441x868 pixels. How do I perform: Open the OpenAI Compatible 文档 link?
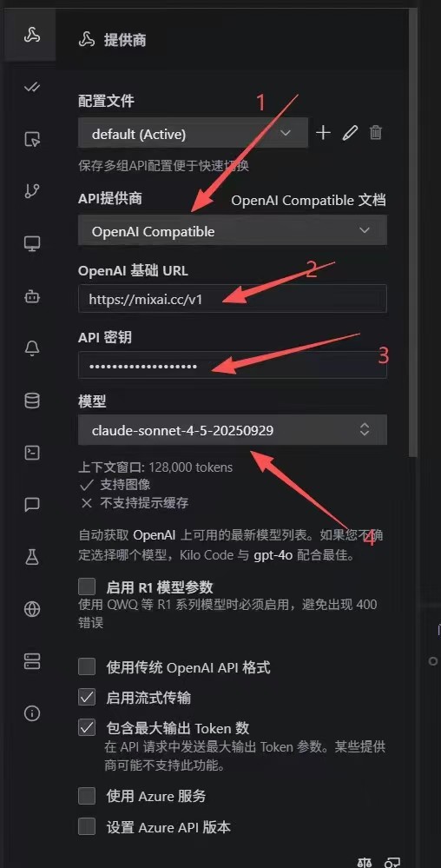pyautogui.click(x=308, y=201)
